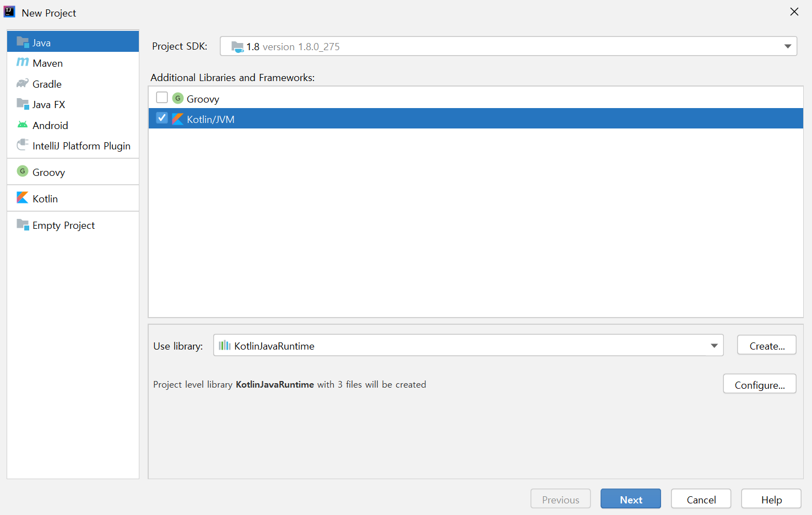Select the Groovy icon in the sidebar
812x515 pixels.
point(23,171)
